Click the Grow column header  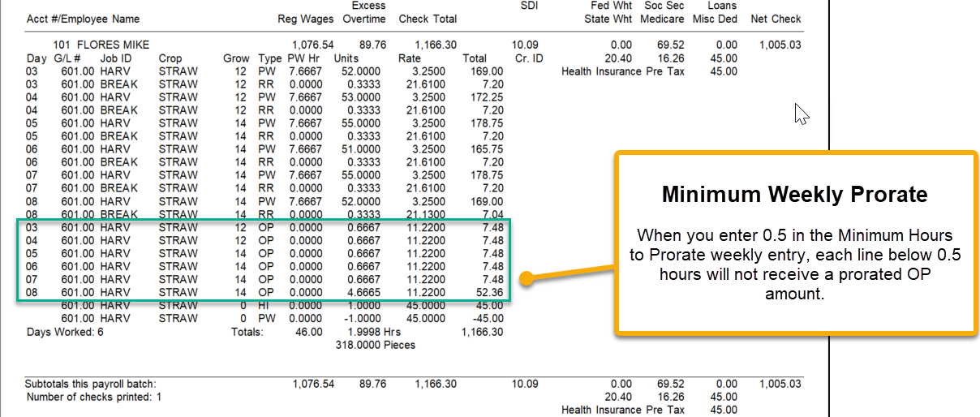click(x=236, y=58)
